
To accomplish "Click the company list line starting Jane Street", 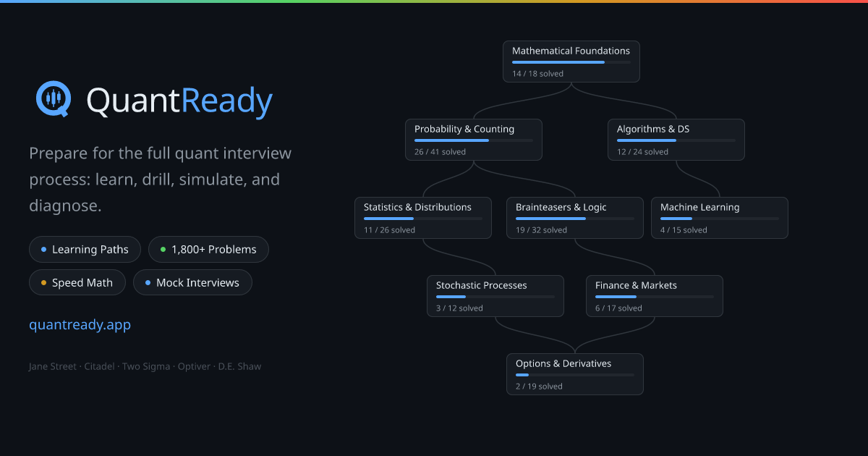I will [x=145, y=366].
